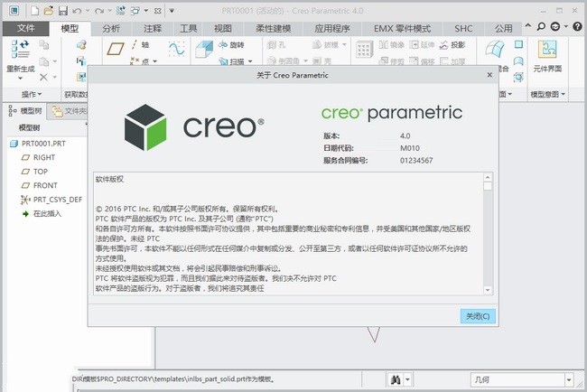Expand the 操作 group menu

tap(32, 94)
